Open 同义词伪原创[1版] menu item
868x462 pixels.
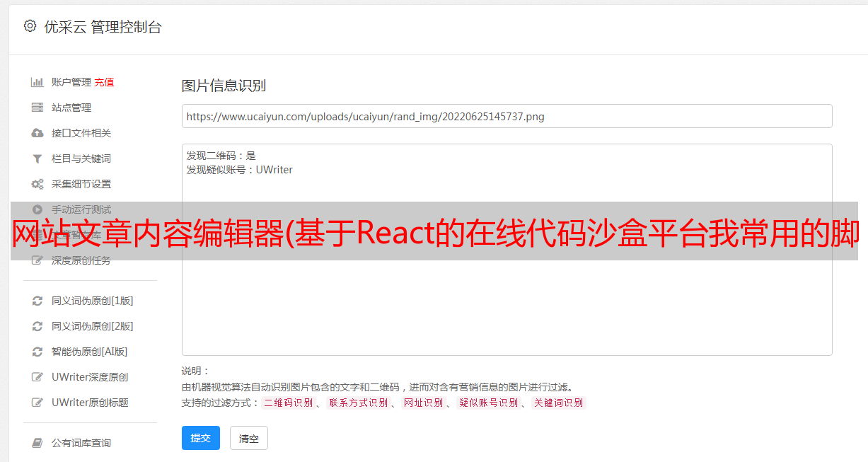click(x=93, y=301)
